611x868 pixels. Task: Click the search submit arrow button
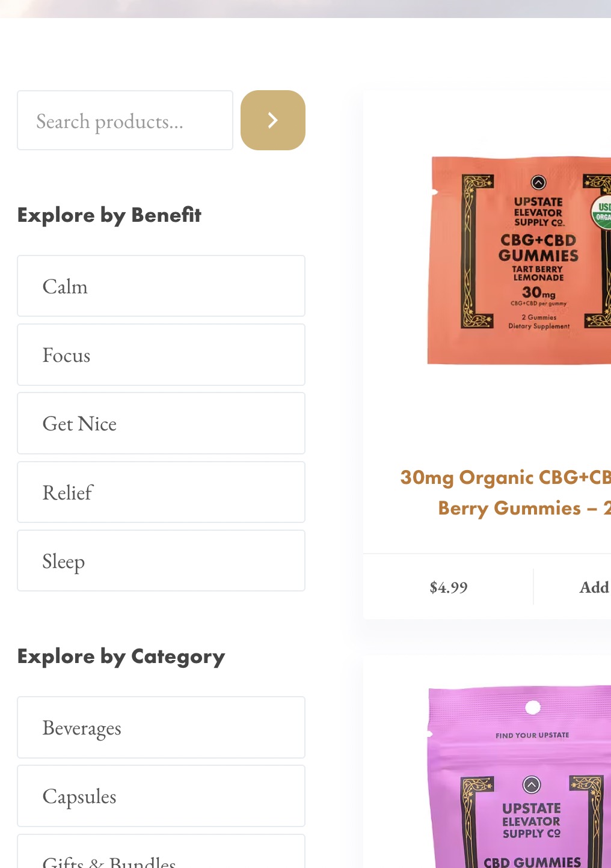tap(273, 120)
